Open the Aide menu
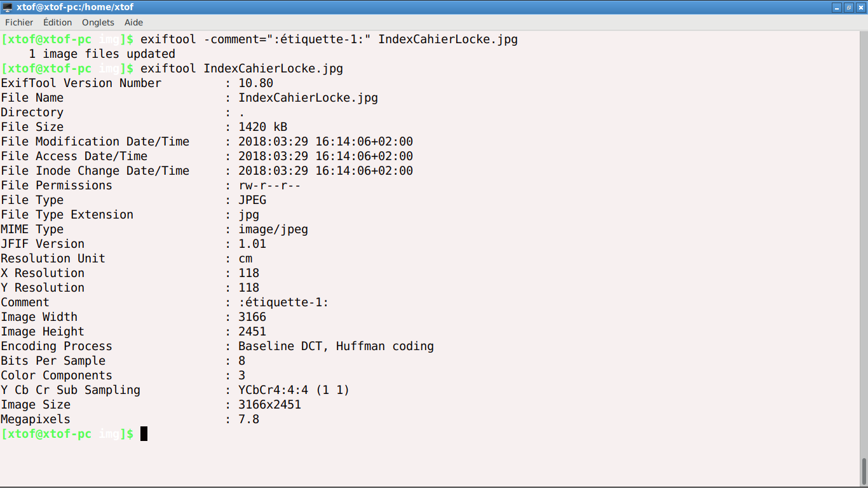Screen dimensions: 868x488 [133, 22]
